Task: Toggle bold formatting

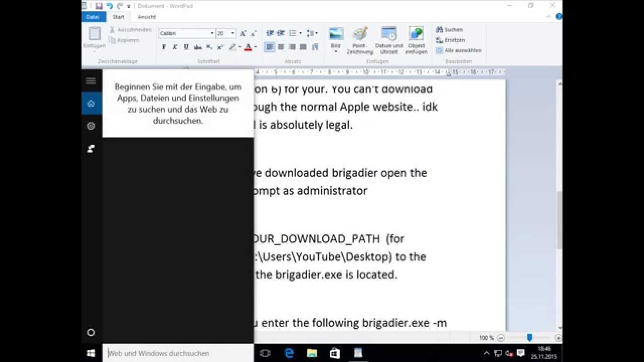Action: point(164,47)
